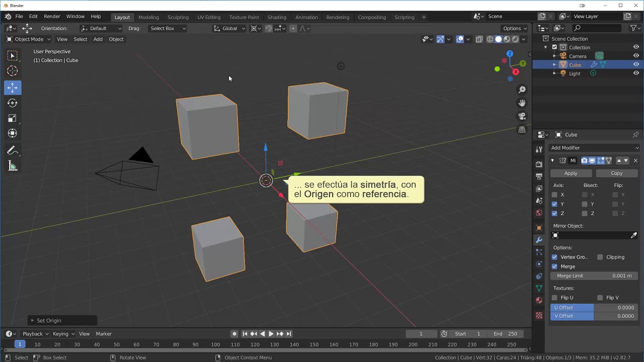Viewport: 644px width, 362px height.
Task: Choose the Scale tool
Action: pos(13,118)
